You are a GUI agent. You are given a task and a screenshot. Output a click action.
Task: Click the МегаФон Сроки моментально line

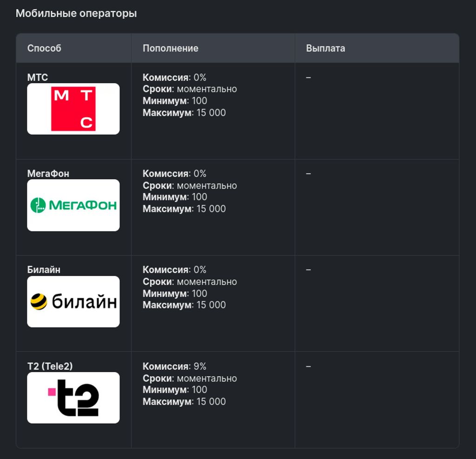[190, 185]
